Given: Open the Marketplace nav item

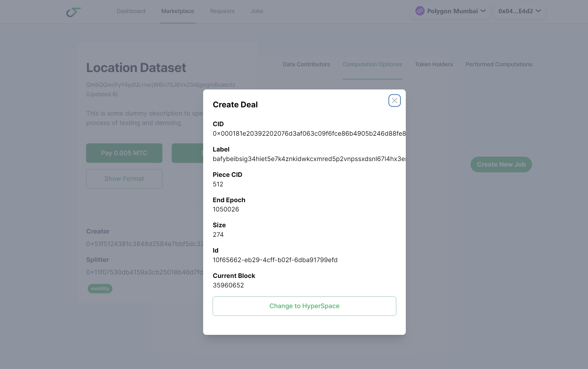Looking at the screenshot, I should pos(178,11).
